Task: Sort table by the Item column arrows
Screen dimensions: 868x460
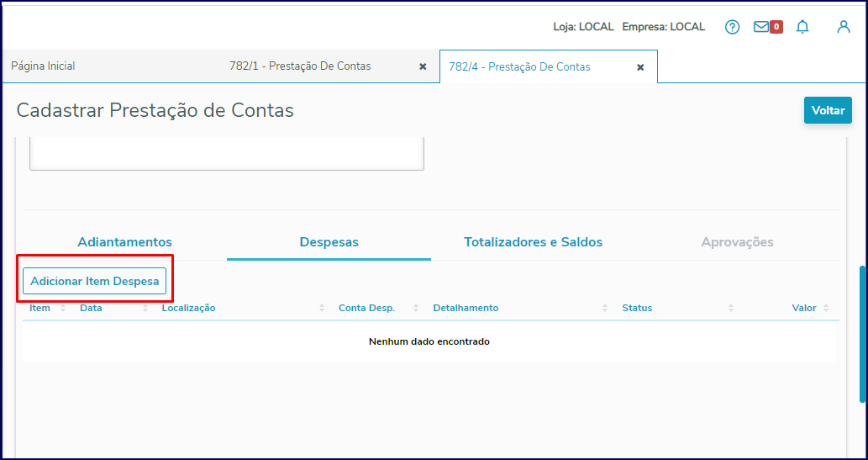Action: coord(62,308)
